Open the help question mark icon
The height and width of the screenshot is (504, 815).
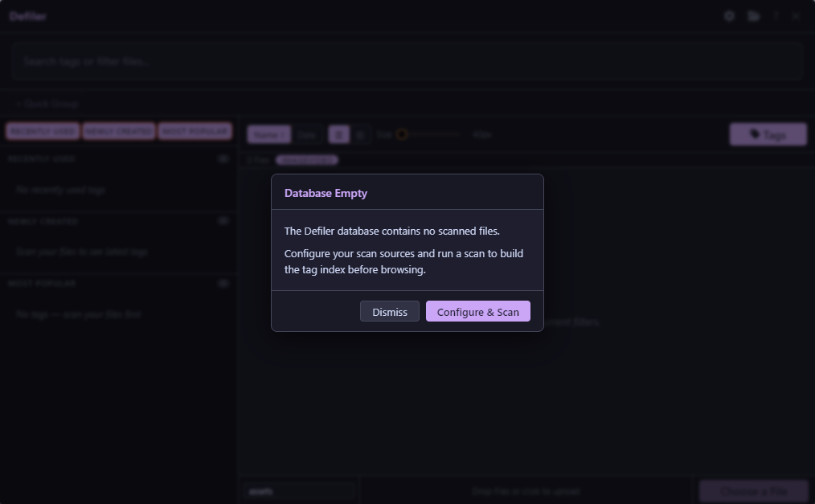[x=776, y=16]
